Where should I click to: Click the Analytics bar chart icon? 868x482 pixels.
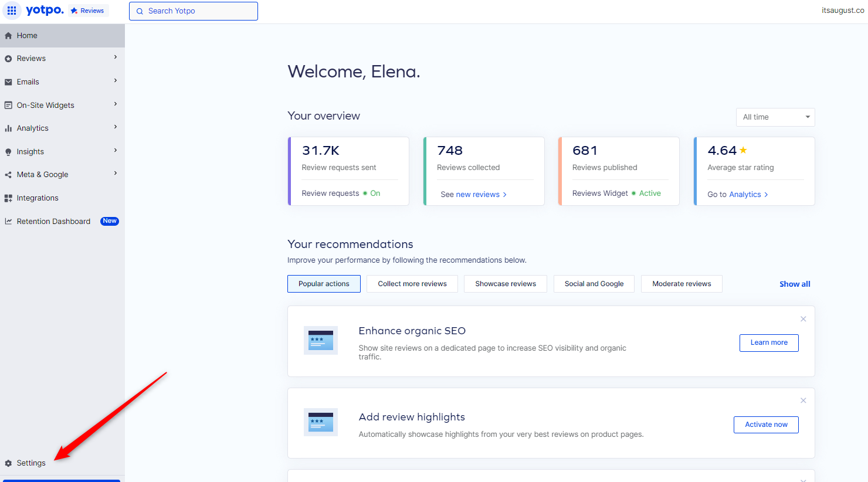click(8, 128)
